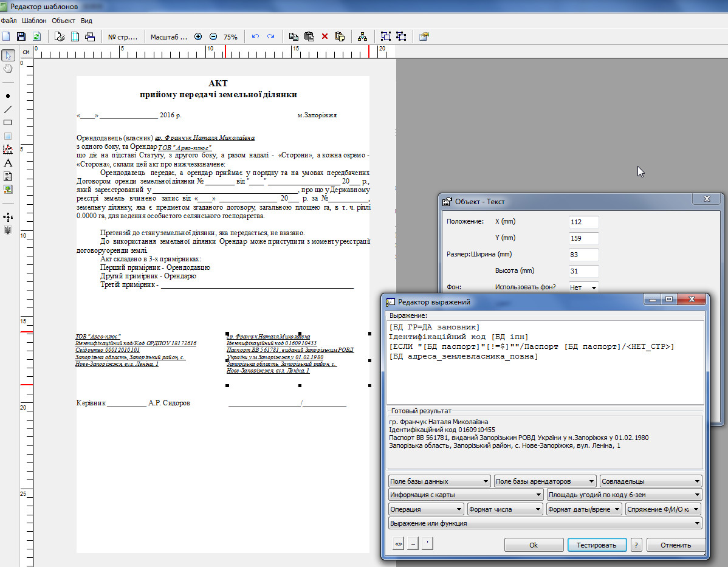Undo the last action
The width and height of the screenshot is (728, 567).
(255, 36)
